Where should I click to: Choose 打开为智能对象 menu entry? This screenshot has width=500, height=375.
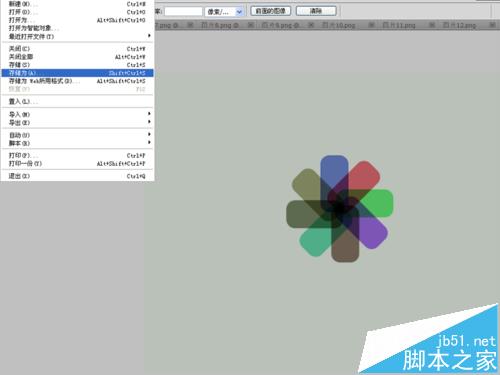77,28
